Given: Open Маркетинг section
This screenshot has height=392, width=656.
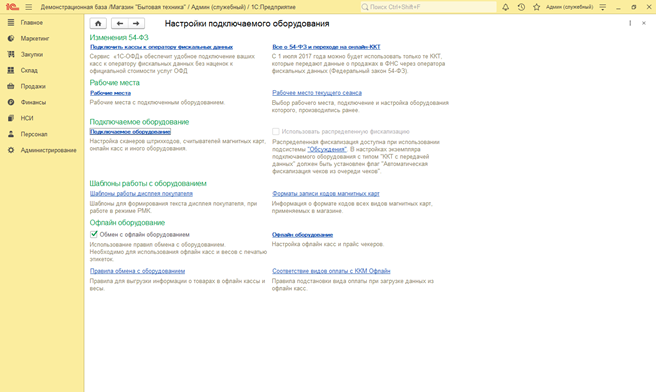Looking at the screenshot, I should pos(35,38).
